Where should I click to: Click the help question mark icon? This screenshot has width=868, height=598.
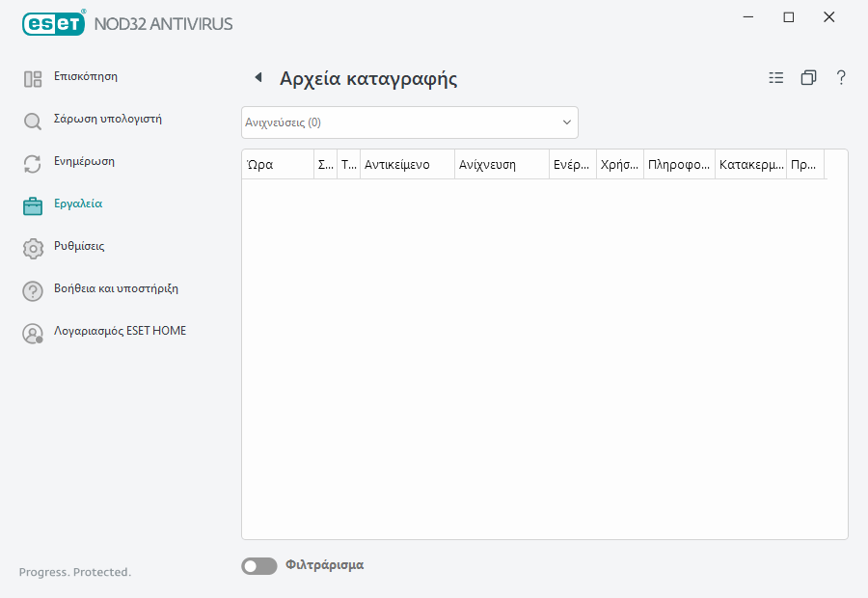tap(841, 77)
